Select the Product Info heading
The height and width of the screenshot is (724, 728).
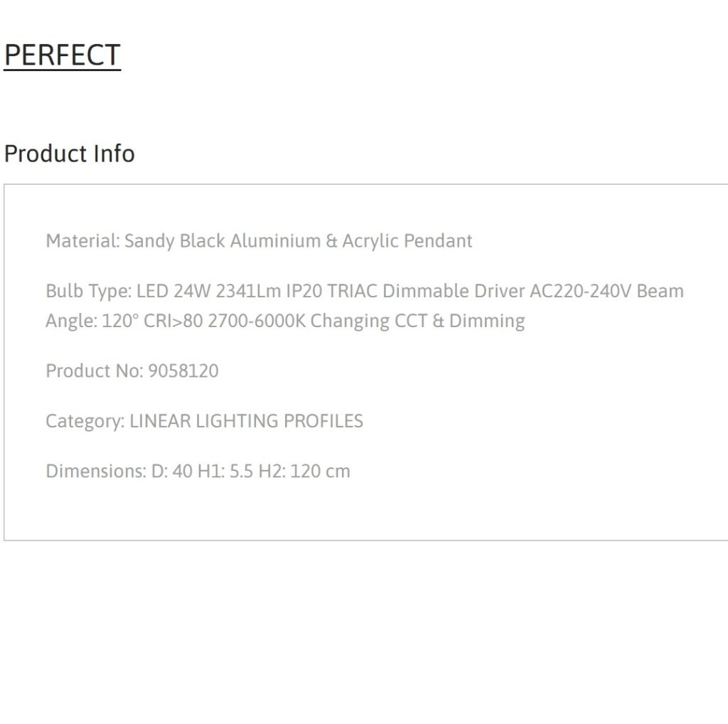click(x=70, y=154)
